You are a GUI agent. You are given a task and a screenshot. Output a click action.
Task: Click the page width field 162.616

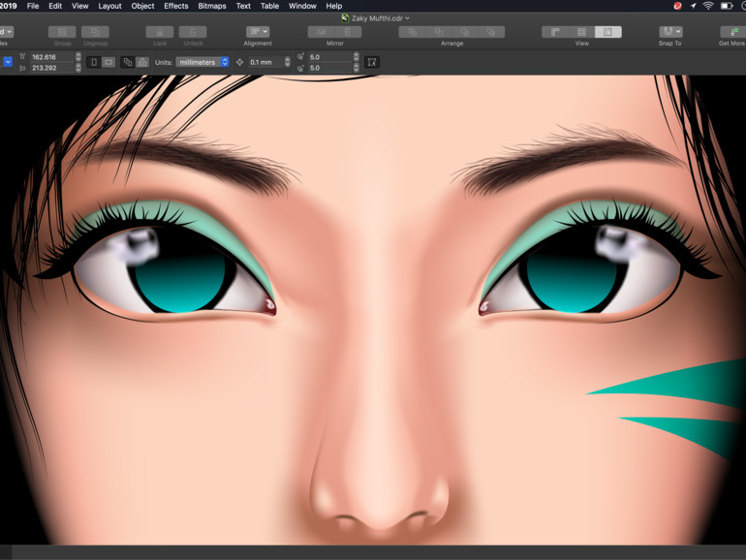[x=51, y=56]
